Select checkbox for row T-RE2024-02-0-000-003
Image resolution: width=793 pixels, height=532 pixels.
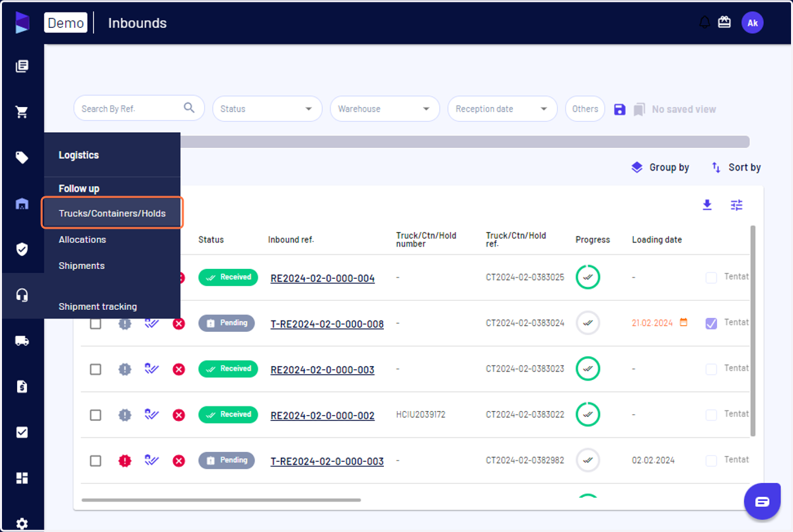tap(96, 461)
